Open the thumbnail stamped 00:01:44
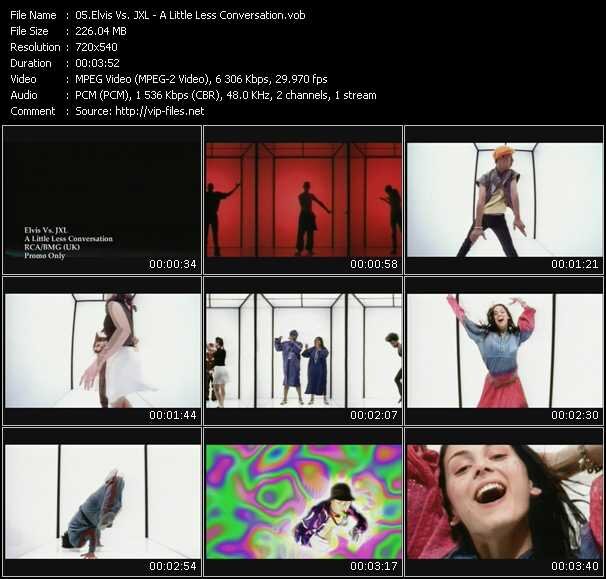 click(x=102, y=351)
